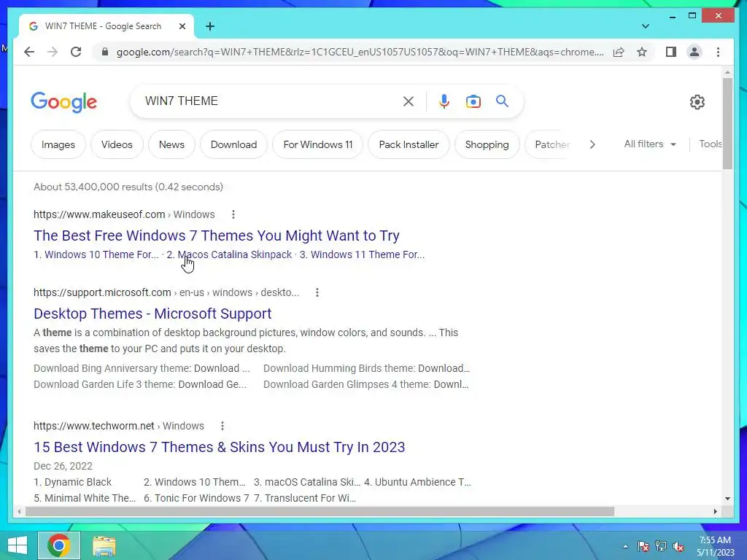View site info via the padlock icon
This screenshot has height=560, width=747.
[x=105, y=52]
